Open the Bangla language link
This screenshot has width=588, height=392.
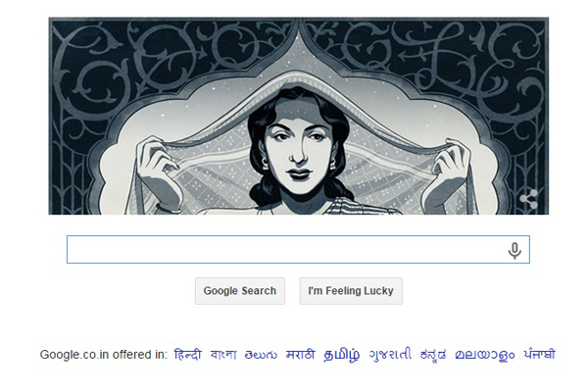point(223,354)
